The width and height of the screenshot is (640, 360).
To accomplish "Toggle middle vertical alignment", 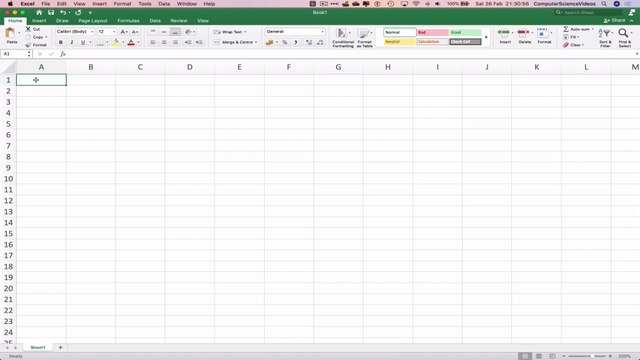I will pos(164,32).
